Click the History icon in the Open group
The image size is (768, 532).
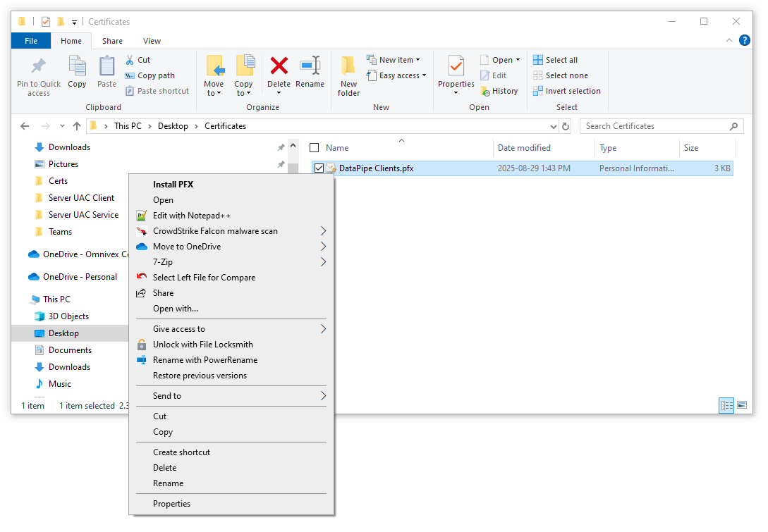pyautogui.click(x=499, y=90)
